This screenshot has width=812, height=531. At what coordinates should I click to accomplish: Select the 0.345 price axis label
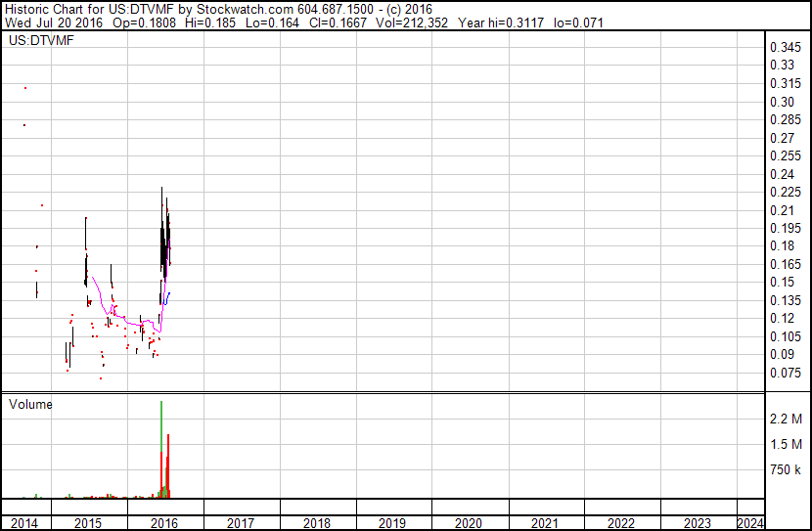click(786, 48)
